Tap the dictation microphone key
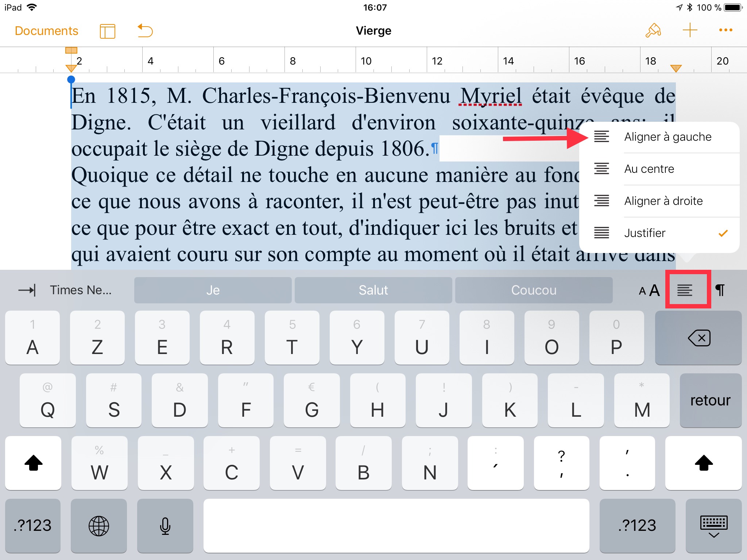 point(165,526)
